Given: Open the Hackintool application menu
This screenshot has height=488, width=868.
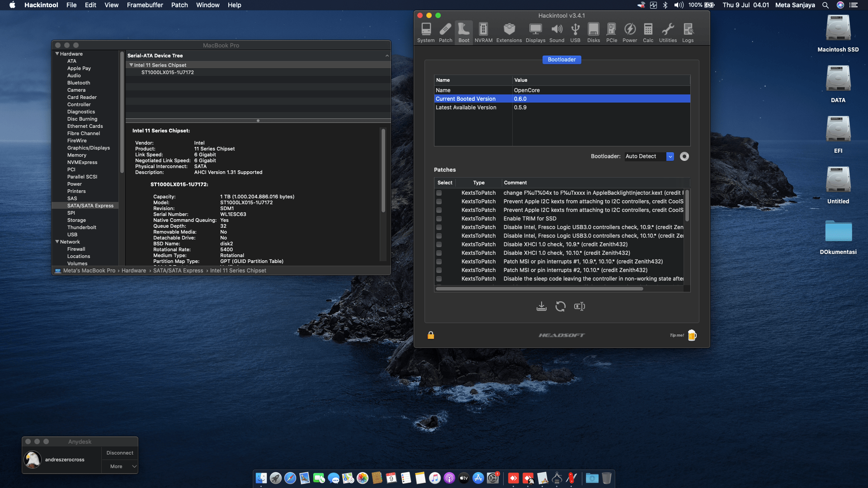Looking at the screenshot, I should point(41,5).
